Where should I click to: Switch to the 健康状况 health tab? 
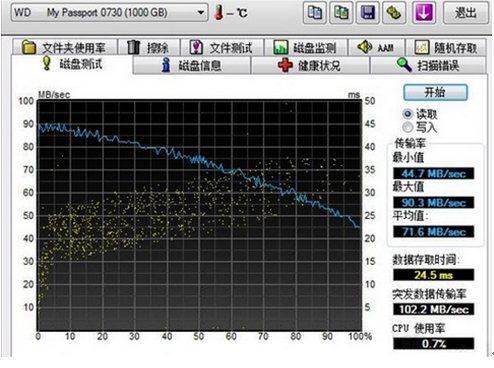coord(310,65)
